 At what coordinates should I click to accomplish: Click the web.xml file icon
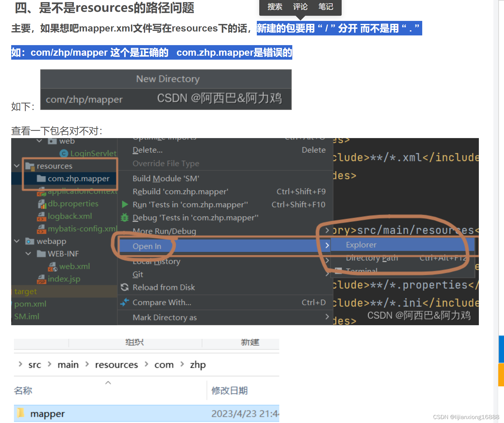coord(52,266)
